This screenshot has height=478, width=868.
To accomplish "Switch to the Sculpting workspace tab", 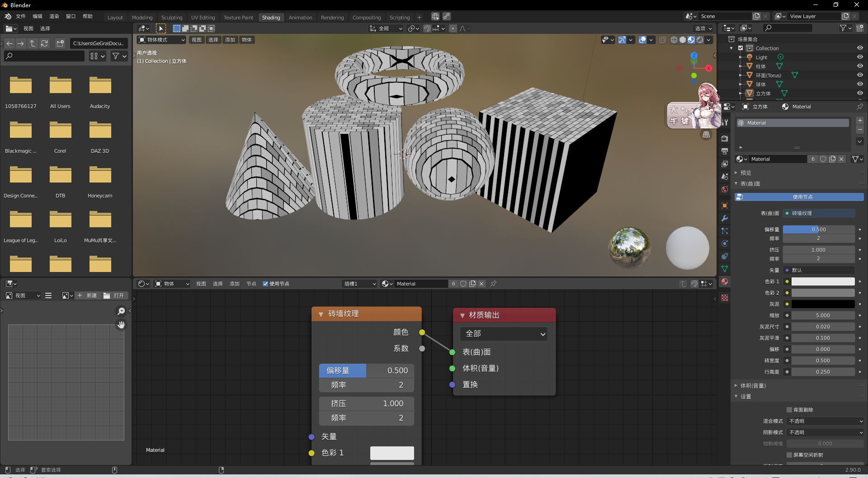I will click(x=172, y=17).
